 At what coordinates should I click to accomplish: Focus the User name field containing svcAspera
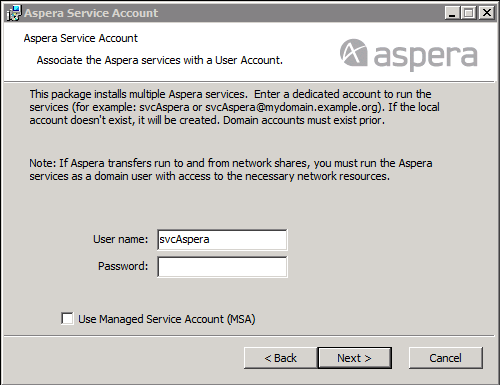click(x=222, y=240)
